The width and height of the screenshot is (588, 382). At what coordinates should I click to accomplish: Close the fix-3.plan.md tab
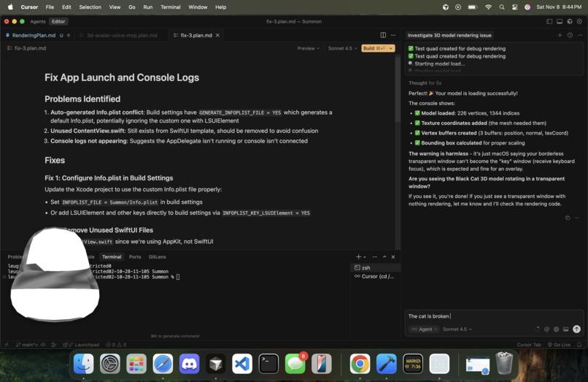click(217, 35)
